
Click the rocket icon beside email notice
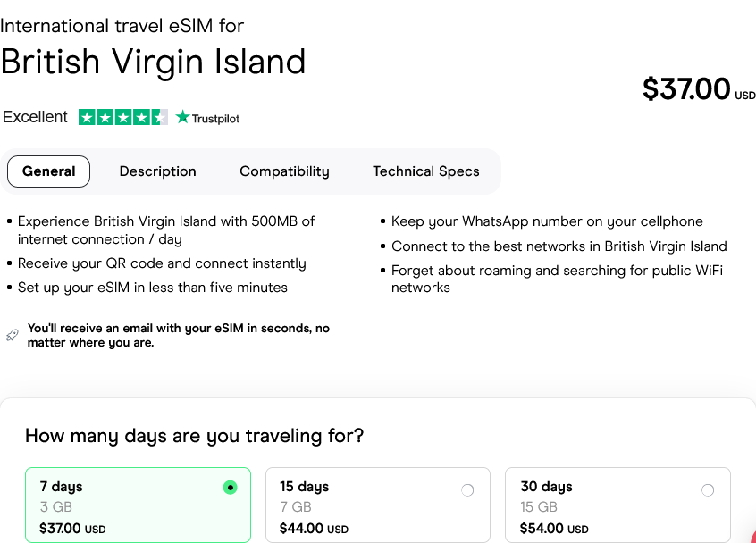pyautogui.click(x=12, y=335)
